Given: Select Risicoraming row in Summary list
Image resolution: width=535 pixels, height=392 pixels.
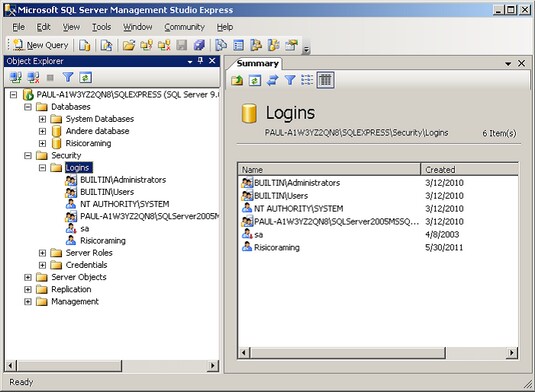Looking at the screenshot, I should tap(378, 247).
